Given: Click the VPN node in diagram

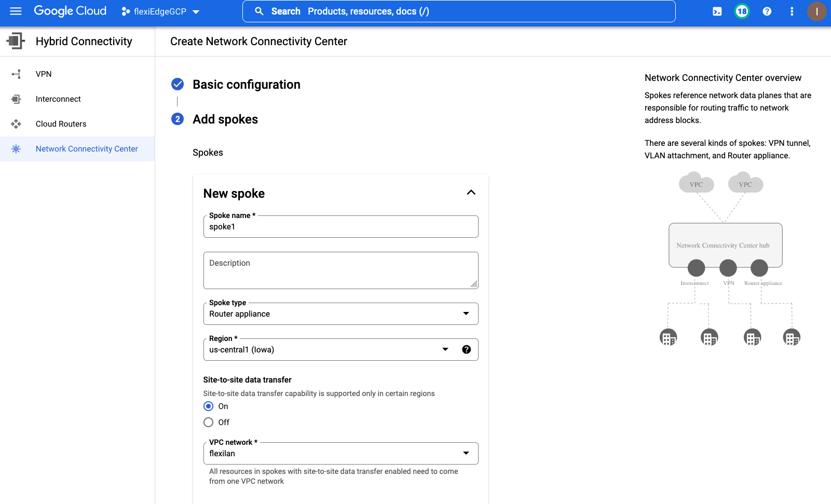Looking at the screenshot, I should [728, 268].
